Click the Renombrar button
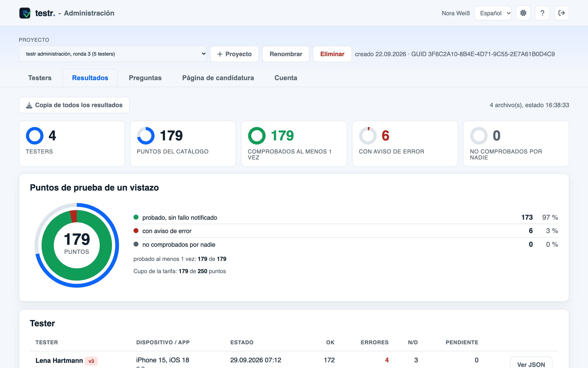Viewport: 588px width, 368px height. 286,54
